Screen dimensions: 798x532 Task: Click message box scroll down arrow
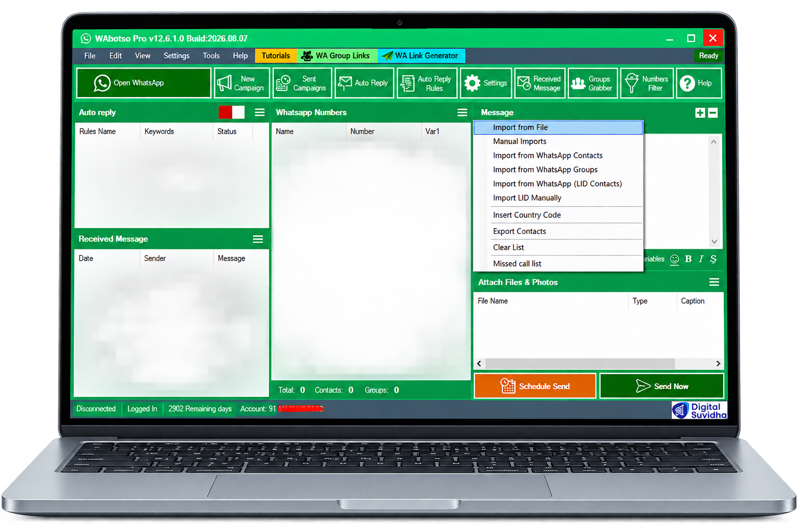pyautogui.click(x=714, y=242)
